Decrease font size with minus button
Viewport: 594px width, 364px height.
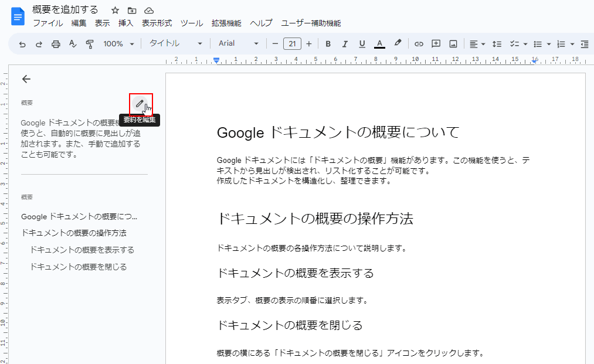point(276,44)
